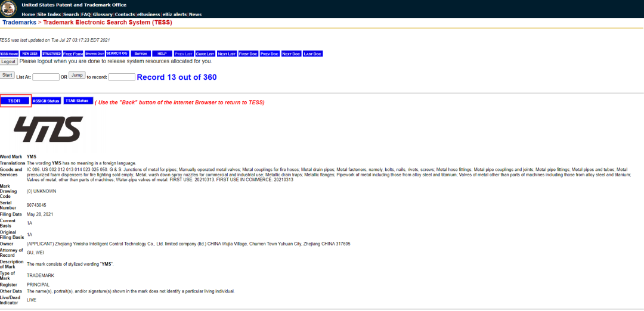Select the LIVE indicator value

(31, 300)
